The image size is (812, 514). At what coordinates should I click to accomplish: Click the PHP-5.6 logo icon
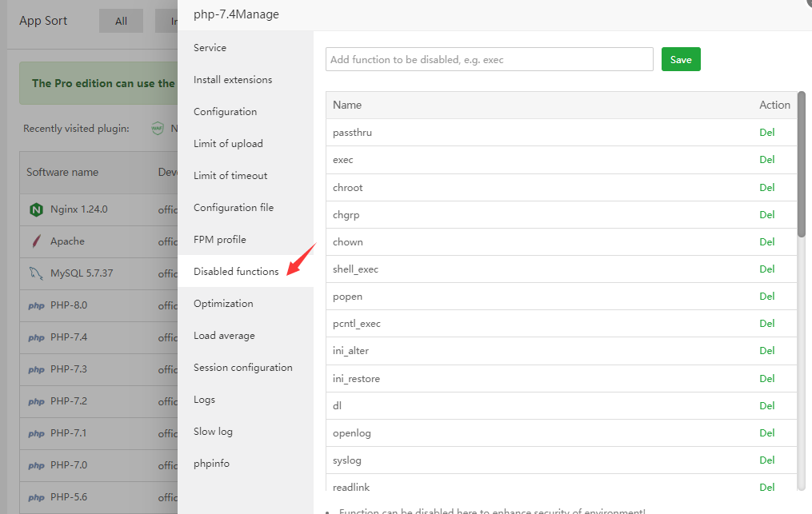tap(36, 497)
